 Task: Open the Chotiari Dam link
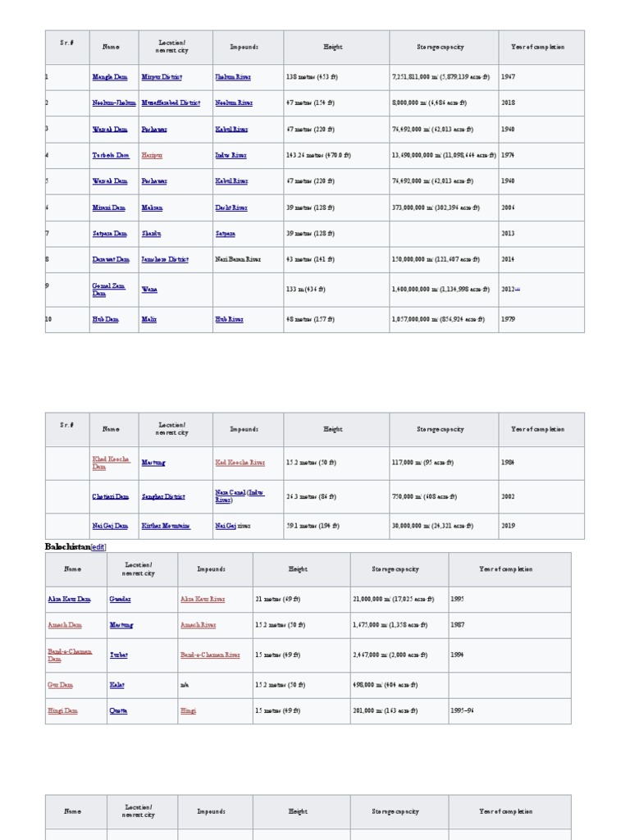pos(111,496)
